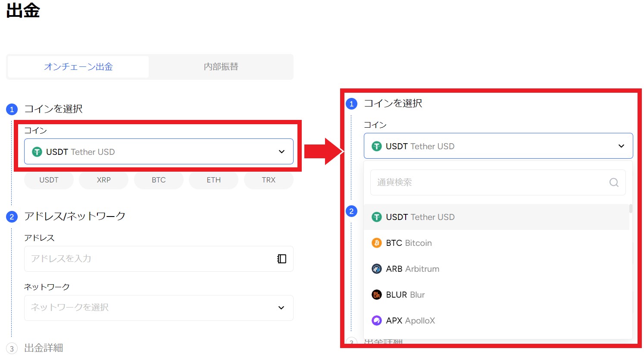Switch to オンチェーン出金 tab
The width and height of the screenshot is (644, 358).
78,67
